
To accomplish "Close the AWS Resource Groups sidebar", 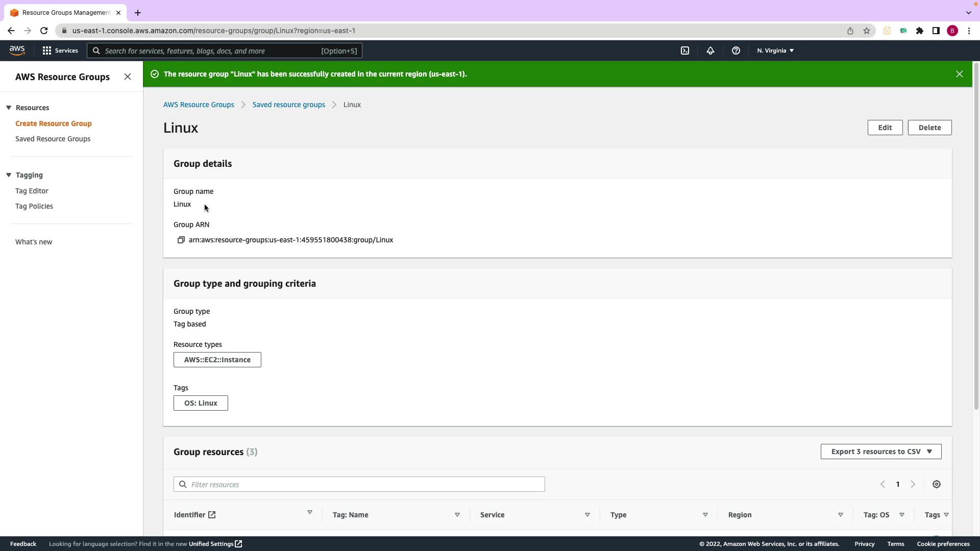I will pos(128,77).
